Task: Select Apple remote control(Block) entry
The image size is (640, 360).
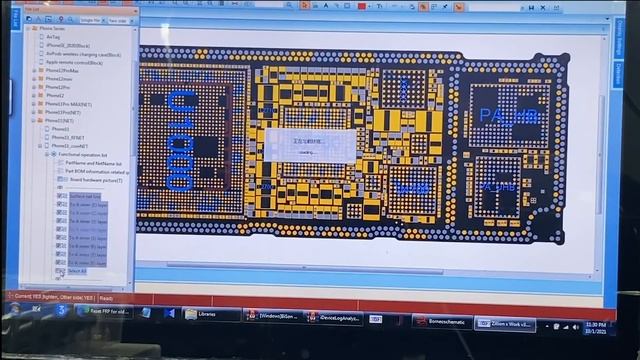Action: 74,62
